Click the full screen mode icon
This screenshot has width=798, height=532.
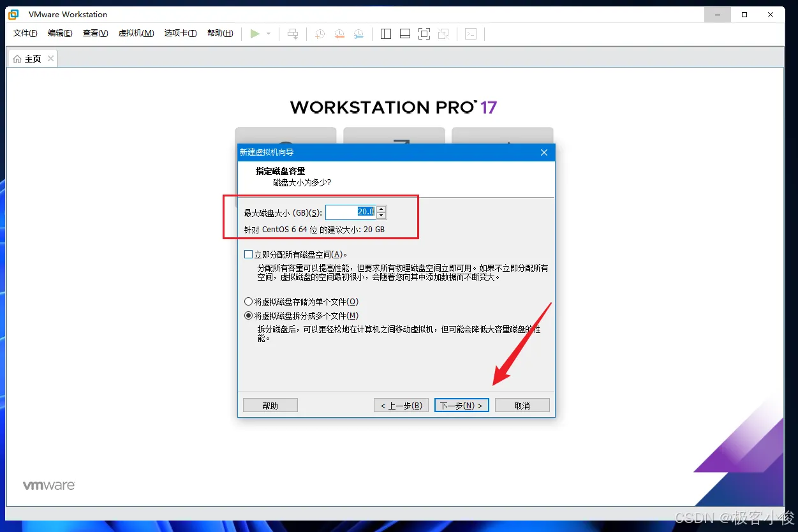(x=424, y=34)
